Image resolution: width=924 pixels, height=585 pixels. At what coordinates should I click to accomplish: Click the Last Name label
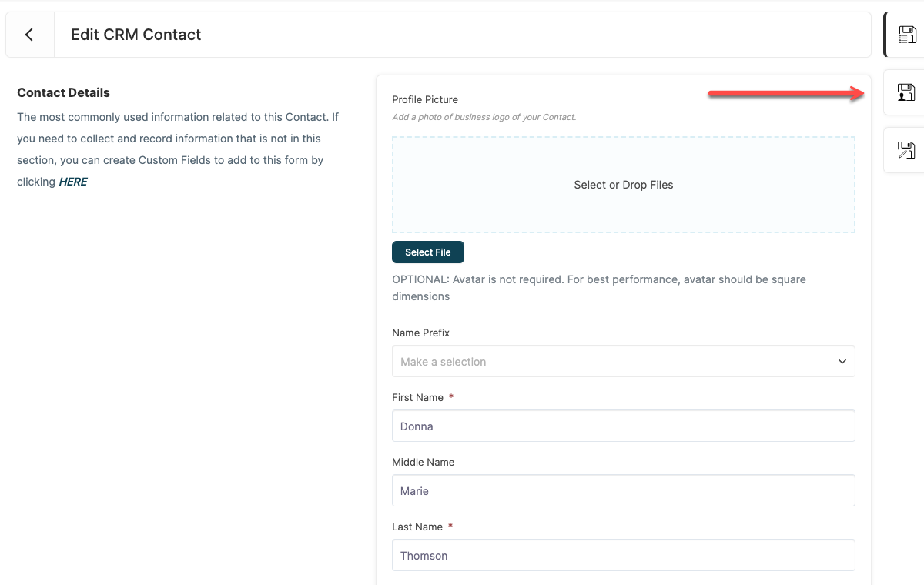[417, 526]
